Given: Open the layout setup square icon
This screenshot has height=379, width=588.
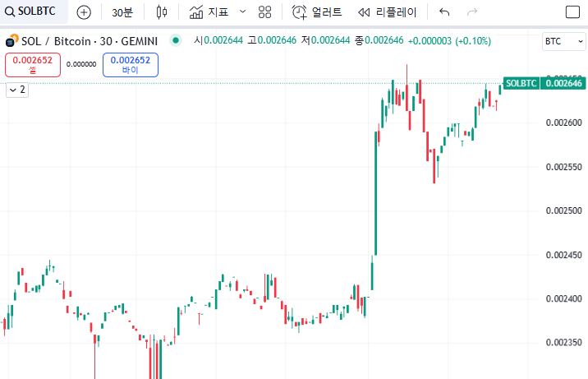Looking at the screenshot, I should coord(572,12).
